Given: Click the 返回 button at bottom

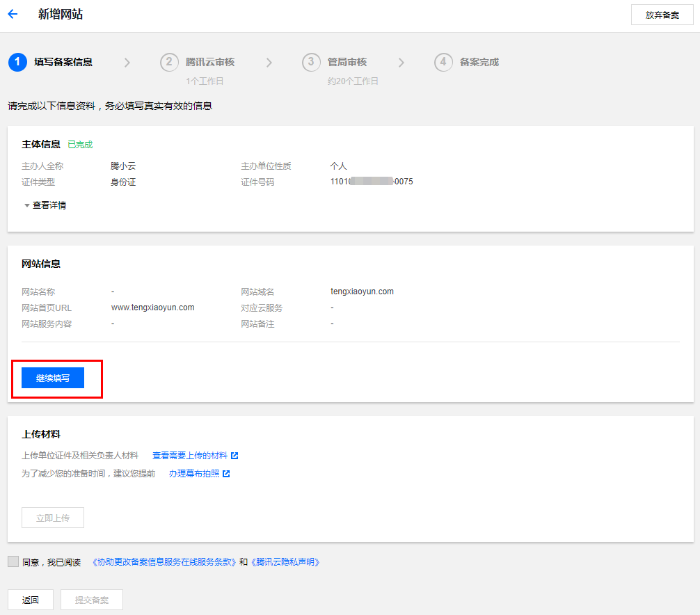Looking at the screenshot, I should (x=31, y=600).
